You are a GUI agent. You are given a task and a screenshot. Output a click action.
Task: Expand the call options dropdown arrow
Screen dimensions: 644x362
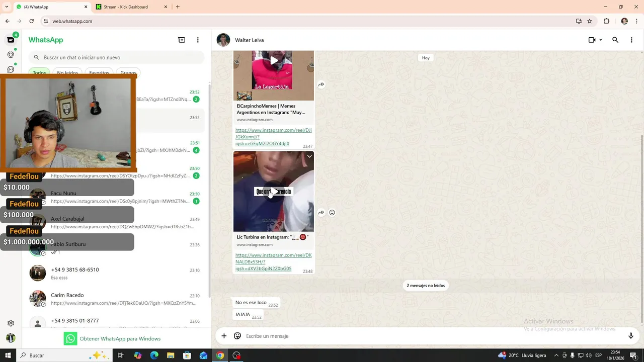pyautogui.click(x=601, y=40)
